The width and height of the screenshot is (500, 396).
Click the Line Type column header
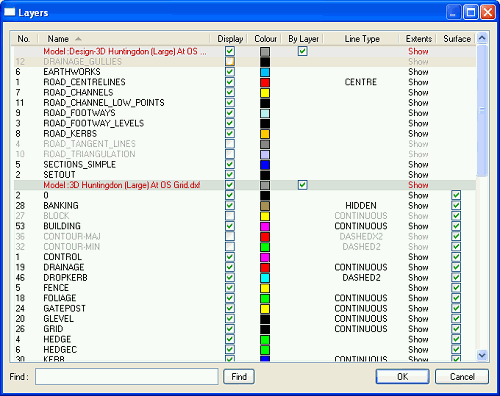362,39
